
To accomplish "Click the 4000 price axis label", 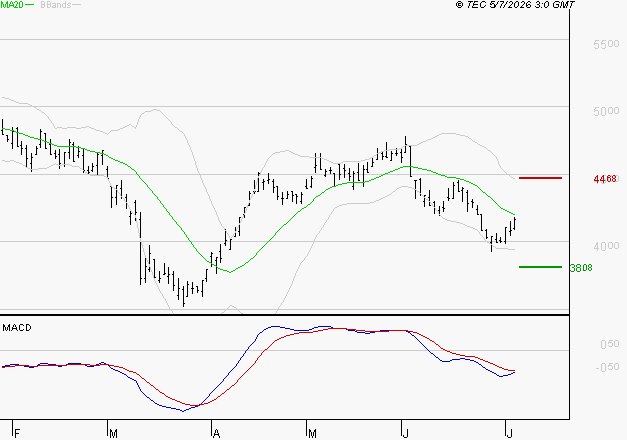I will click(606, 246).
